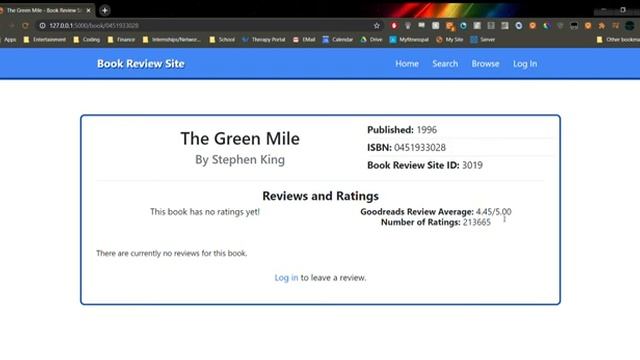Click Goodreads average 4.45/5.00
640x360 pixels.
click(493, 211)
